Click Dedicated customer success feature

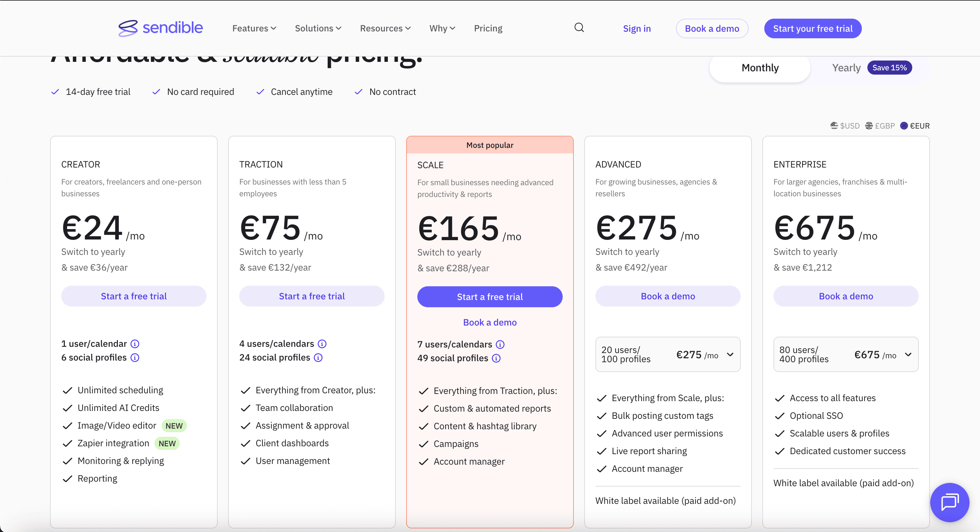pyautogui.click(x=848, y=451)
